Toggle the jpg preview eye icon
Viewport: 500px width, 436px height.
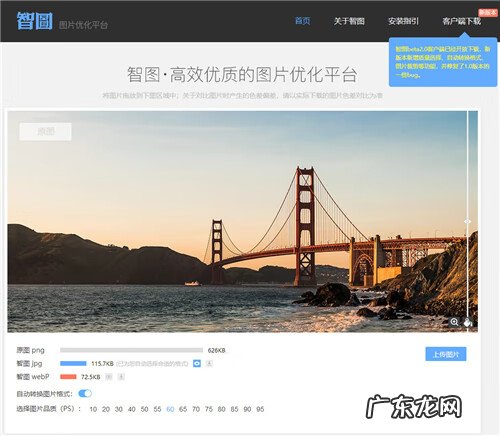(197, 364)
